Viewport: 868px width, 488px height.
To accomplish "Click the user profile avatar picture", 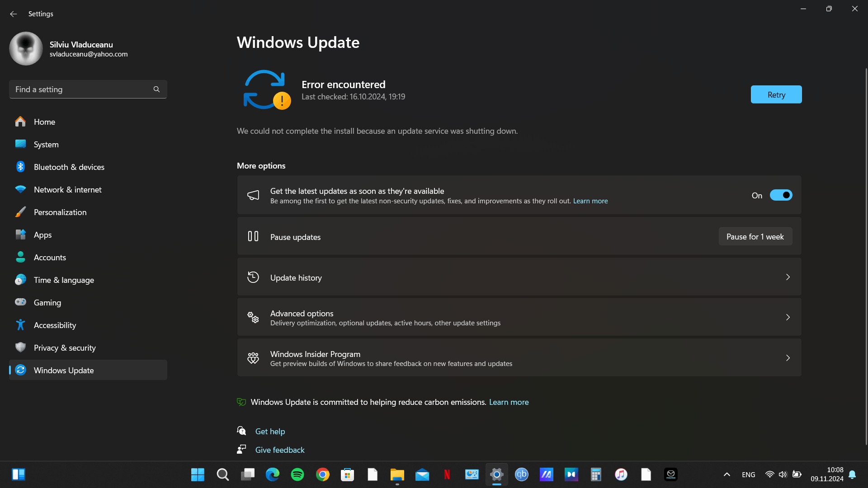I will (26, 48).
